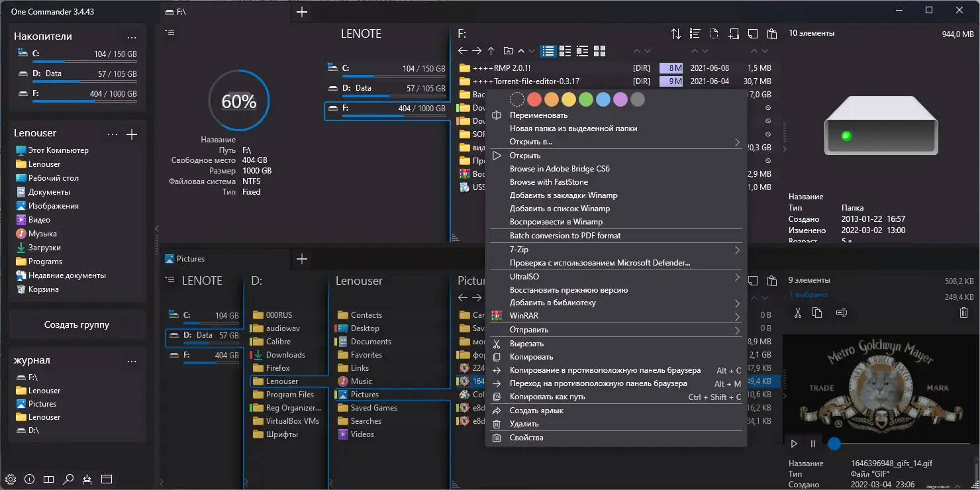Click the paste clipboard icon in the F: pane toolbar
This screenshot has width=980, height=490.
coord(771,34)
